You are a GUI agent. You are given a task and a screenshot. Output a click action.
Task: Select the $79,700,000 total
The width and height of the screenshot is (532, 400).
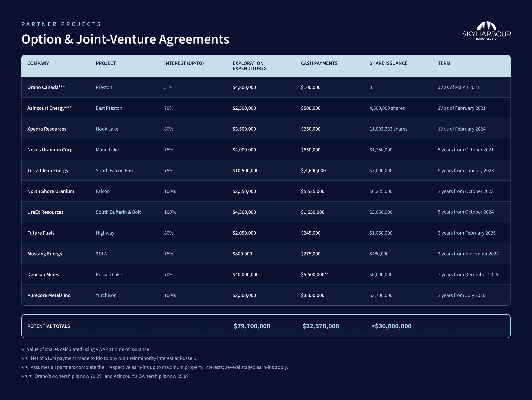pos(252,326)
